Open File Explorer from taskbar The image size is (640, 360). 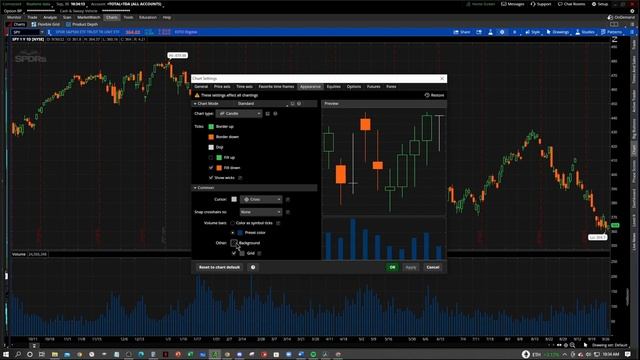click(x=55, y=354)
